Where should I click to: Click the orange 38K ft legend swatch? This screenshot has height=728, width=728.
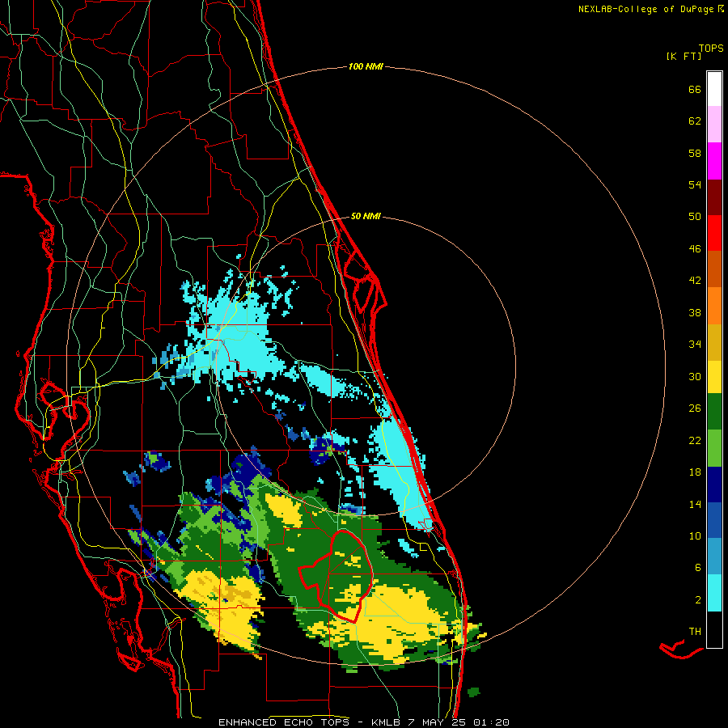(x=714, y=306)
